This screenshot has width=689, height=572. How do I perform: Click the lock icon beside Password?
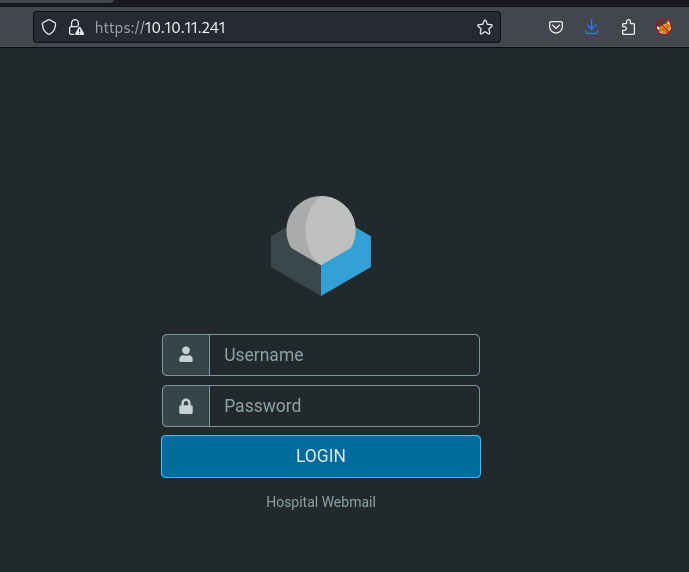[186, 406]
